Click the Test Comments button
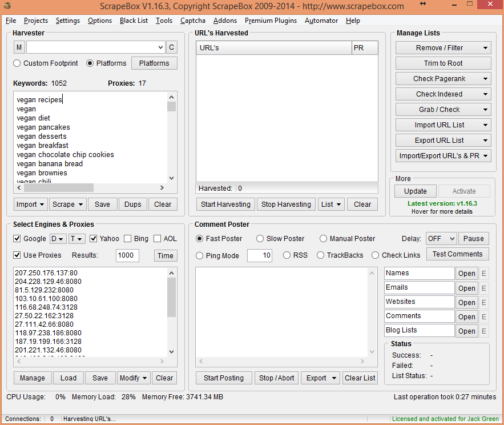 tap(457, 254)
